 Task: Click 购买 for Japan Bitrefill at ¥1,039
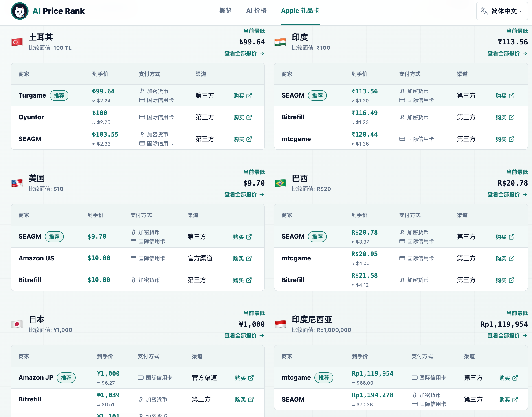[244, 400]
